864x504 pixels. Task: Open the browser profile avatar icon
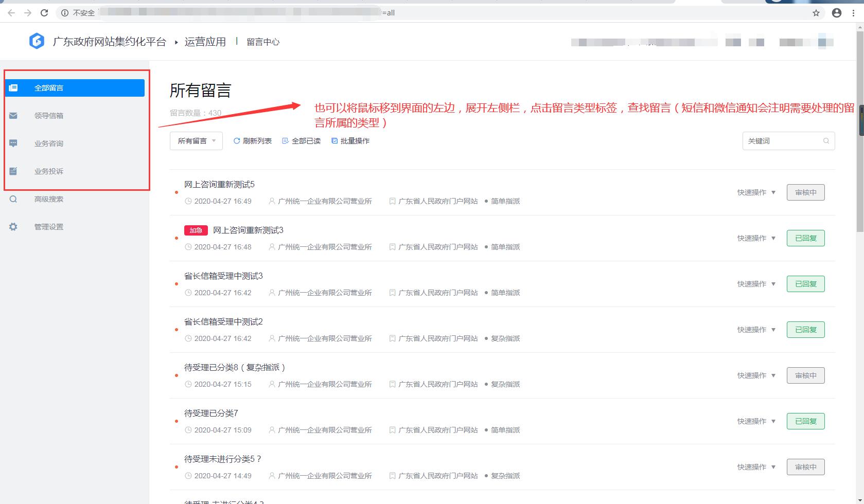tap(837, 13)
